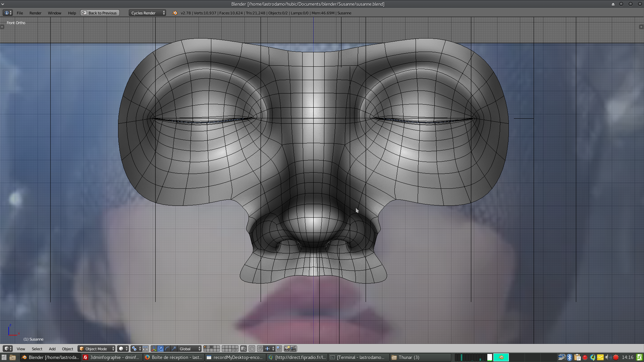644x362 pixels.
Task: Click the volume speaker tray icon
Action: (x=608, y=357)
